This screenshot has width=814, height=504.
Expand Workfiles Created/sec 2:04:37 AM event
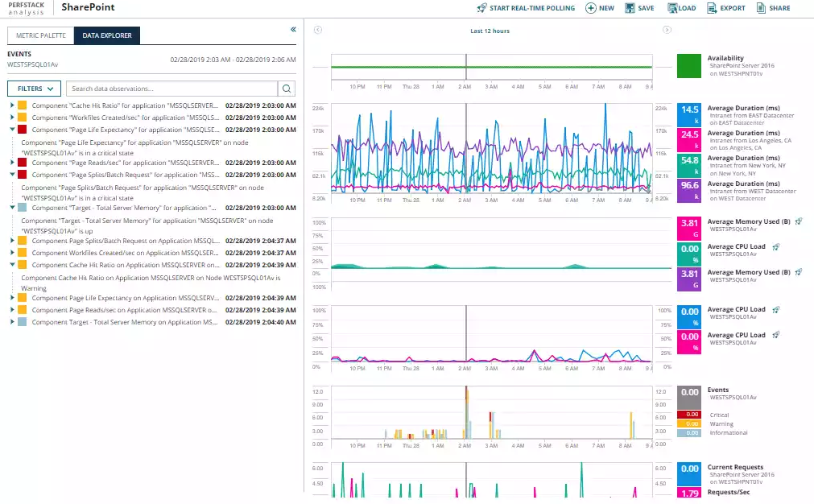click(x=12, y=253)
